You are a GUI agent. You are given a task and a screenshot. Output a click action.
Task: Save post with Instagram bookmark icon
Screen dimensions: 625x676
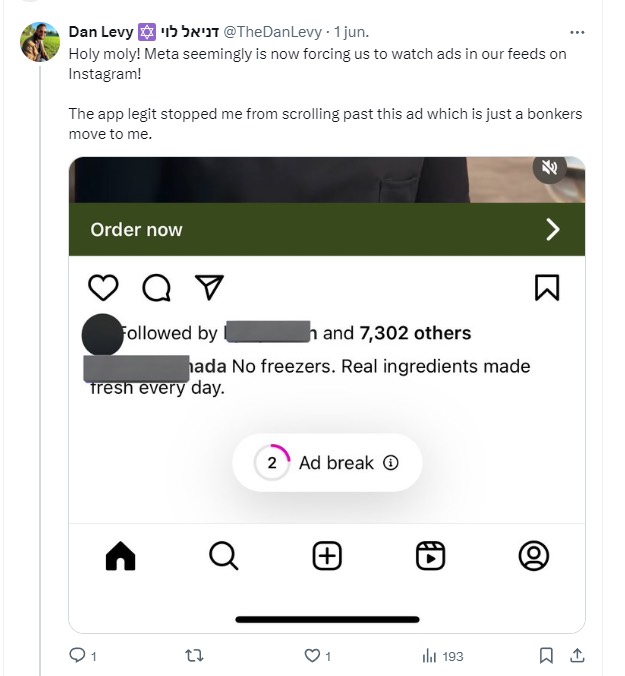pos(547,288)
